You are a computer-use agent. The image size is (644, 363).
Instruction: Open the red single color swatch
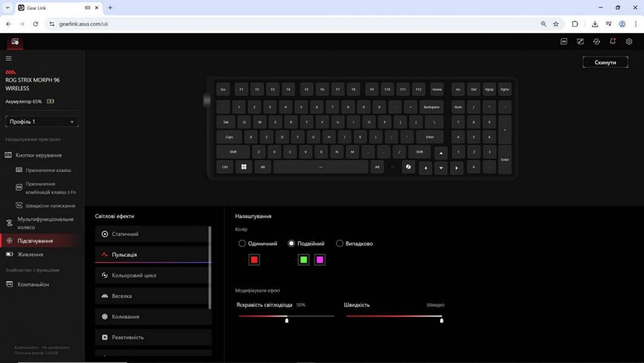pos(254,260)
